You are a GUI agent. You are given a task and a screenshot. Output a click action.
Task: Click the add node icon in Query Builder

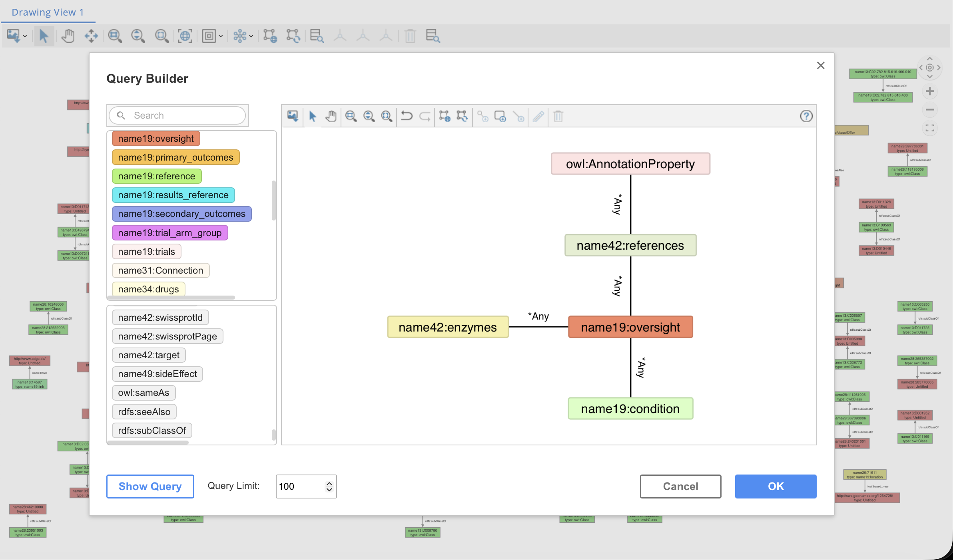(x=500, y=116)
